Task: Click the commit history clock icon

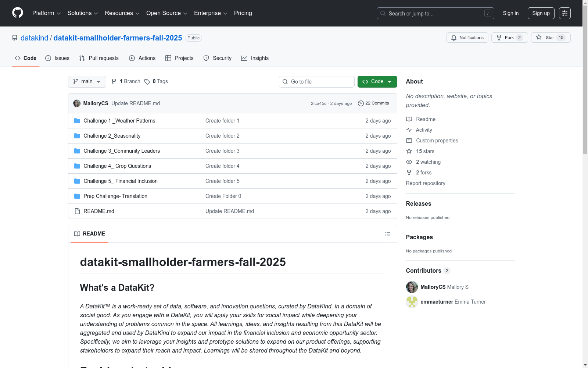Action: [x=361, y=103]
